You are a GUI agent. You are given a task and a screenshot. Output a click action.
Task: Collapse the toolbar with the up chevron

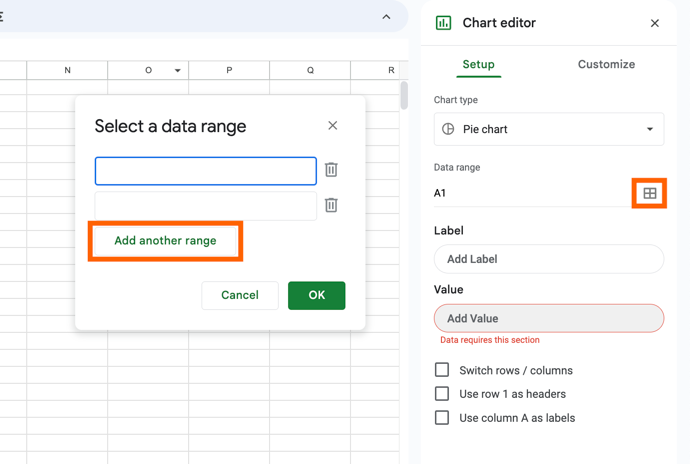pos(386,17)
